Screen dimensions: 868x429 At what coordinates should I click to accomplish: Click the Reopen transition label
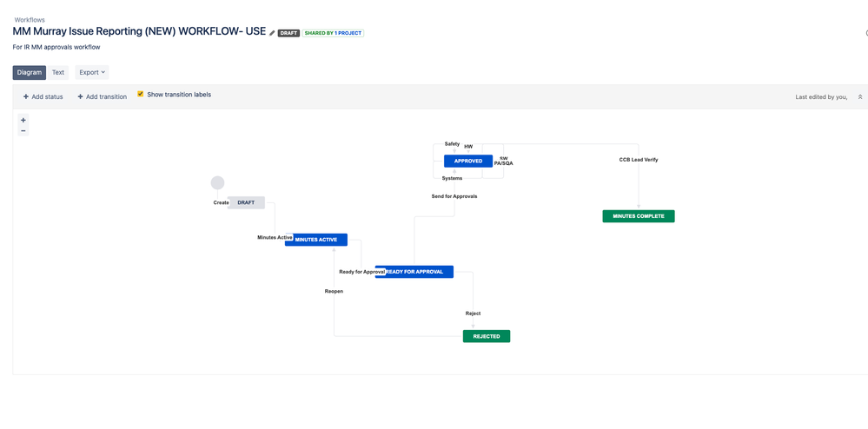[334, 291]
